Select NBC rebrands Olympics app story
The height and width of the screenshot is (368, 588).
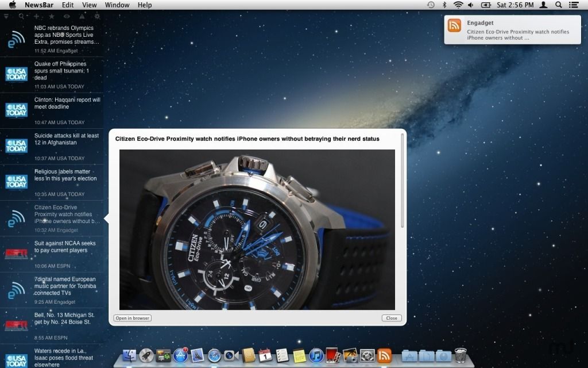[x=52, y=39]
